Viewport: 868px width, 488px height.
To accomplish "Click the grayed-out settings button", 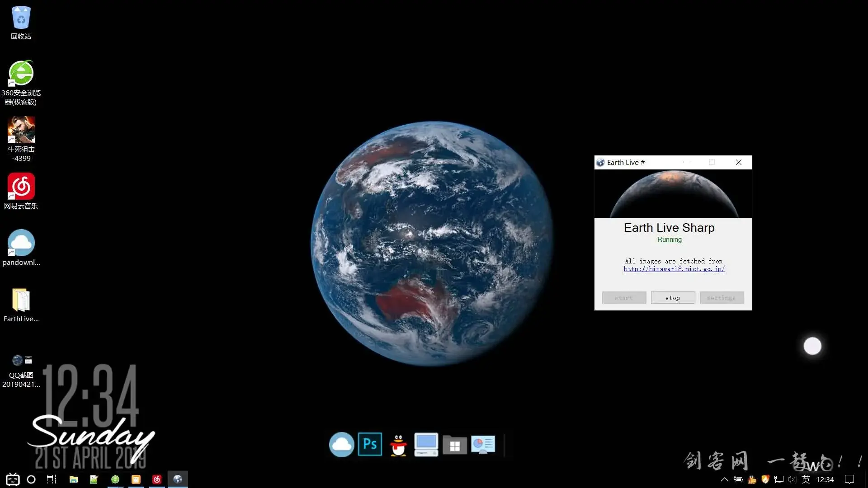I will (722, 298).
